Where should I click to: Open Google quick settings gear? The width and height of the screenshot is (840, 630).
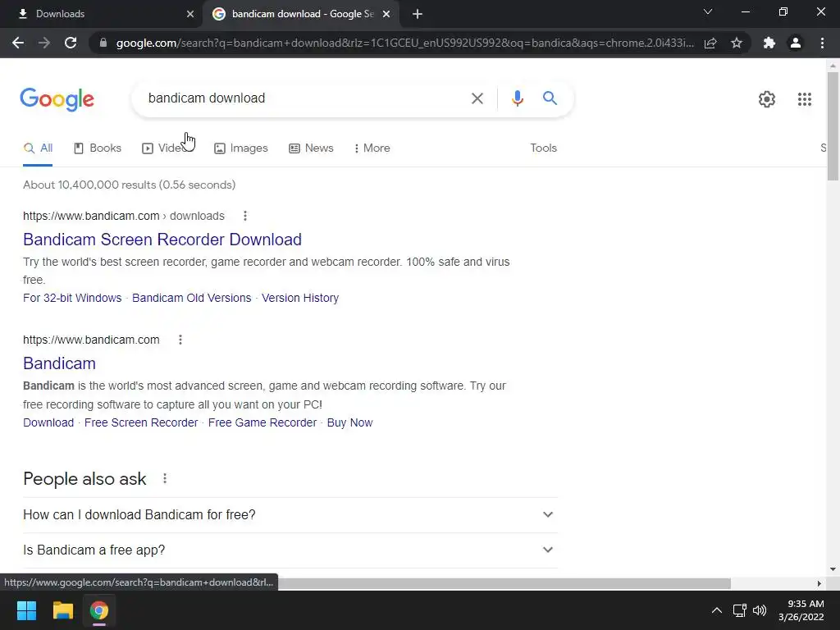[767, 99]
